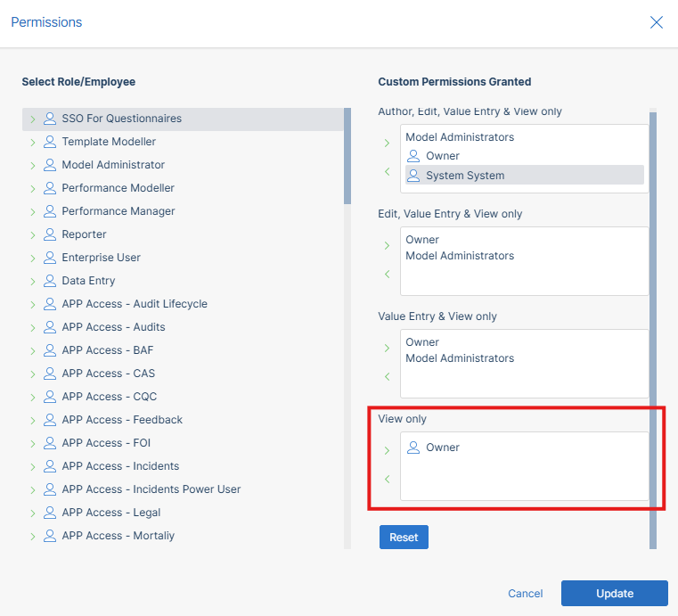The width and height of the screenshot is (678, 616).
Task: Click the user icon beside APP Access - CAS
Action: [50, 374]
